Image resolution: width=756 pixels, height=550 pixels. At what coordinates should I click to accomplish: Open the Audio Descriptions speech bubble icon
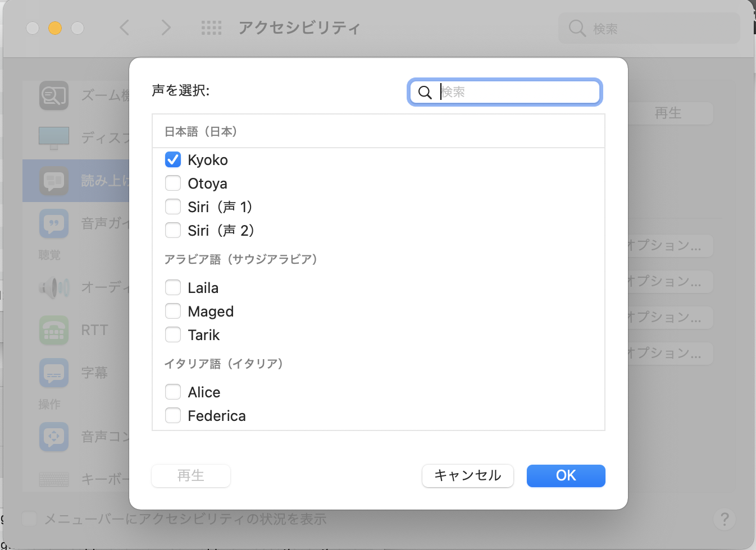click(54, 223)
